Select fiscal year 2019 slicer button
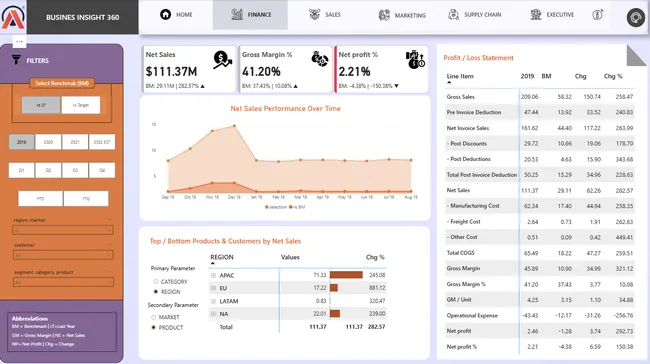Viewport: 650px width, 364px height. click(x=22, y=142)
